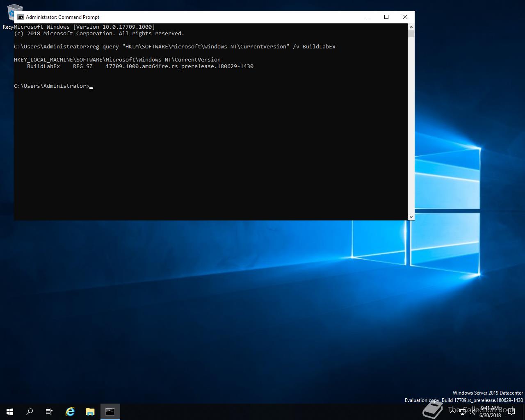Open the Start menu
The width and height of the screenshot is (525, 420).
click(x=10, y=411)
